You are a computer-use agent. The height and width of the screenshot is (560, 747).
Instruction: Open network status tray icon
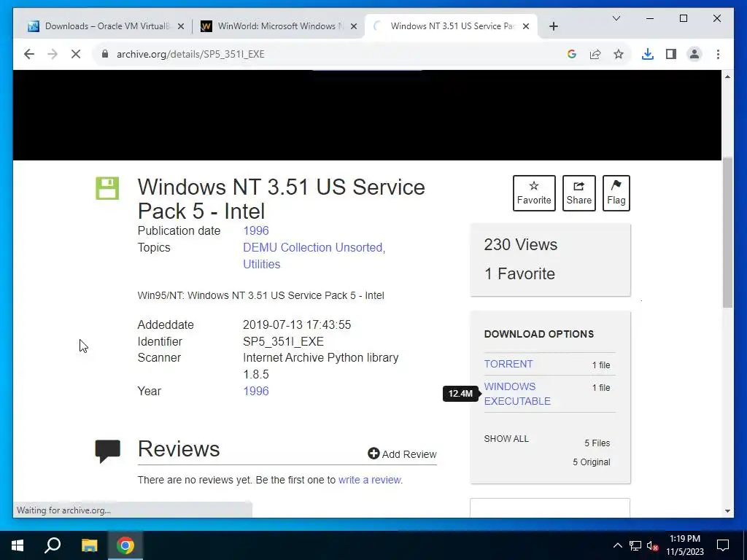(x=635, y=545)
